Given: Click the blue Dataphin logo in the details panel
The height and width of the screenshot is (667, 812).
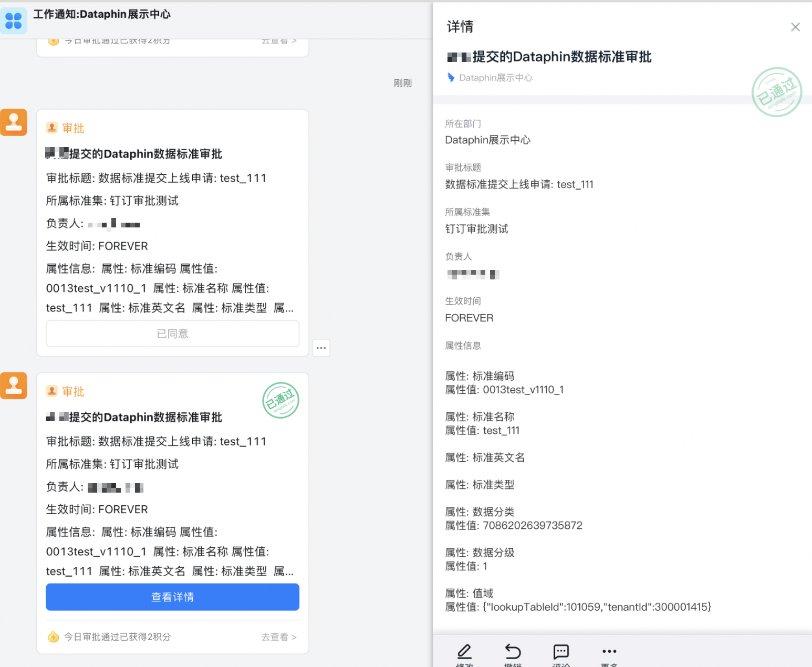Looking at the screenshot, I should coord(451,78).
